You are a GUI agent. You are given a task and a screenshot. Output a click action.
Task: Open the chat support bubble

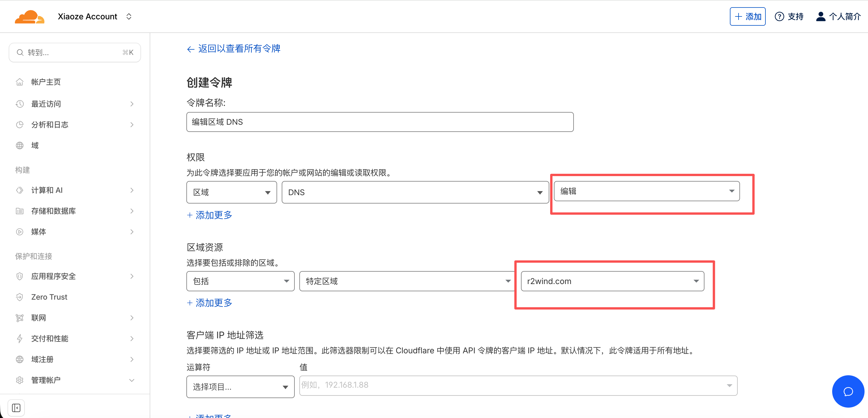point(848,391)
